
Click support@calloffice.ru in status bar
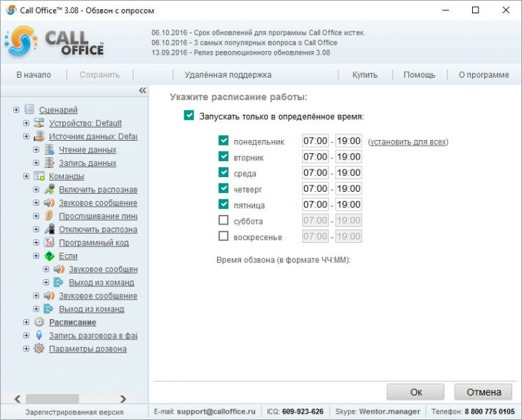pyautogui.click(x=216, y=412)
